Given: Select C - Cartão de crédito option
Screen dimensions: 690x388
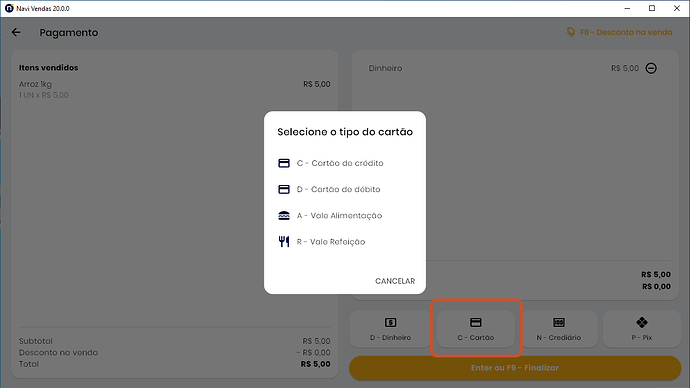Looking at the screenshot, I should click(x=340, y=163).
